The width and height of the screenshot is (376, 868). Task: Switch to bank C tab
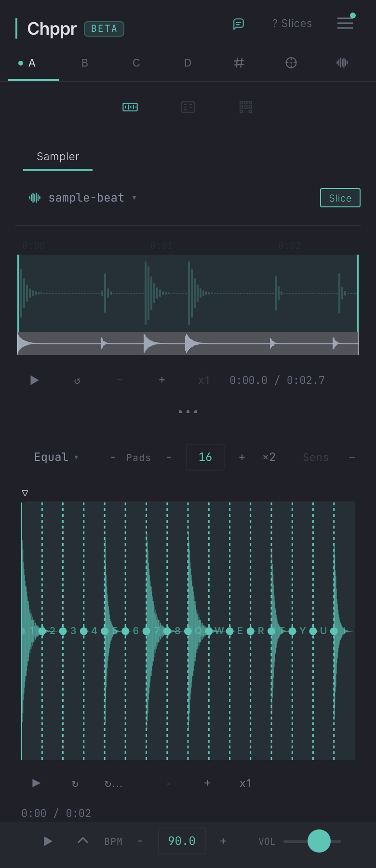(136, 63)
